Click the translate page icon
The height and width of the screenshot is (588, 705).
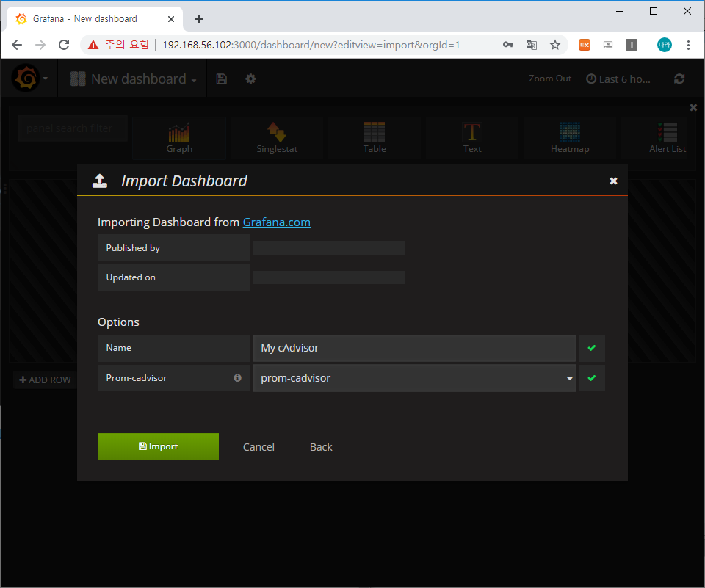click(x=532, y=45)
